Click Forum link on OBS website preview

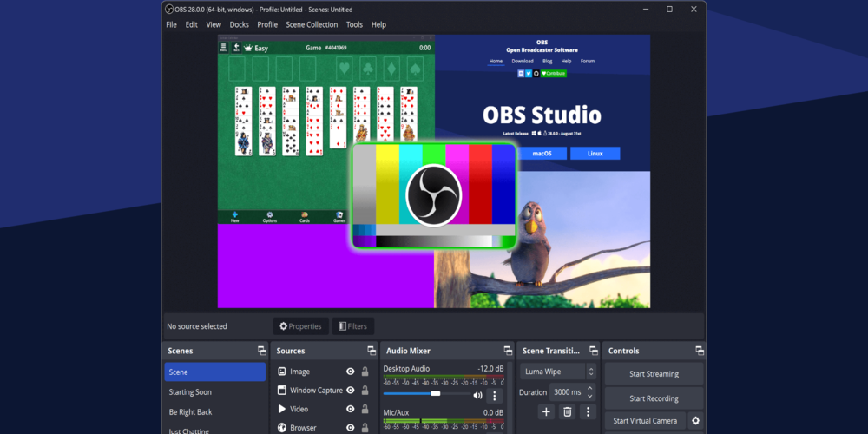pyautogui.click(x=588, y=62)
